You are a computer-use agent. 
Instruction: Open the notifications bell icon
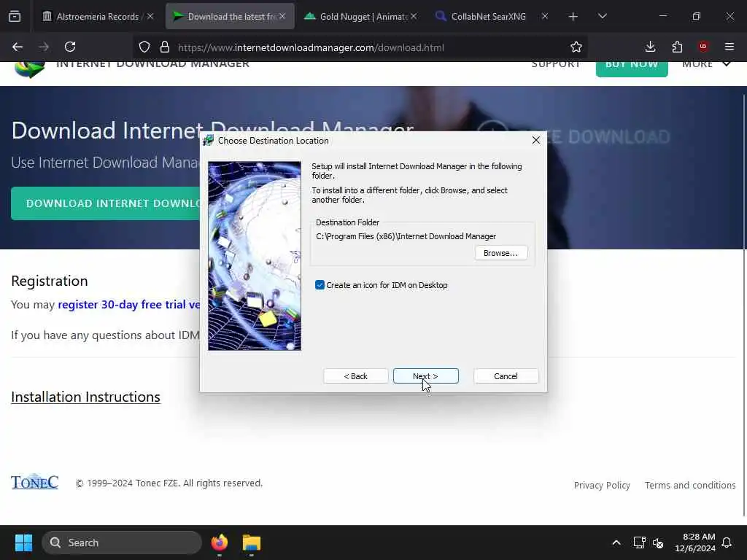(x=727, y=542)
